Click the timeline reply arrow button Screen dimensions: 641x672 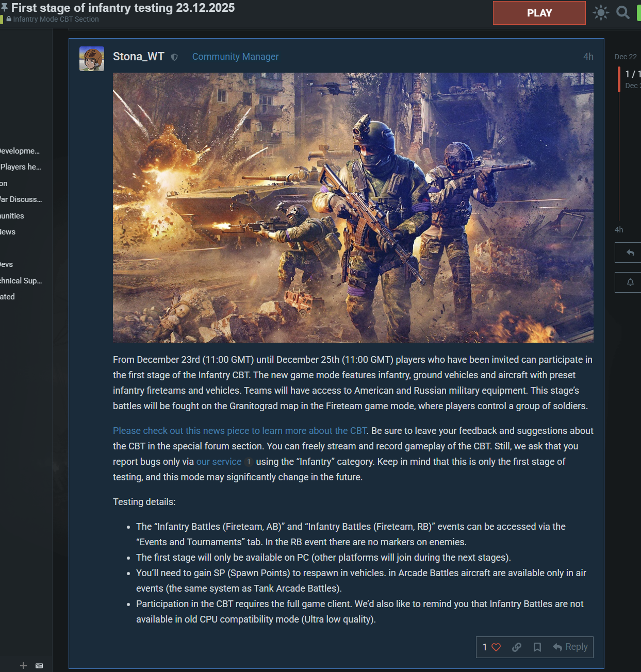click(x=629, y=253)
